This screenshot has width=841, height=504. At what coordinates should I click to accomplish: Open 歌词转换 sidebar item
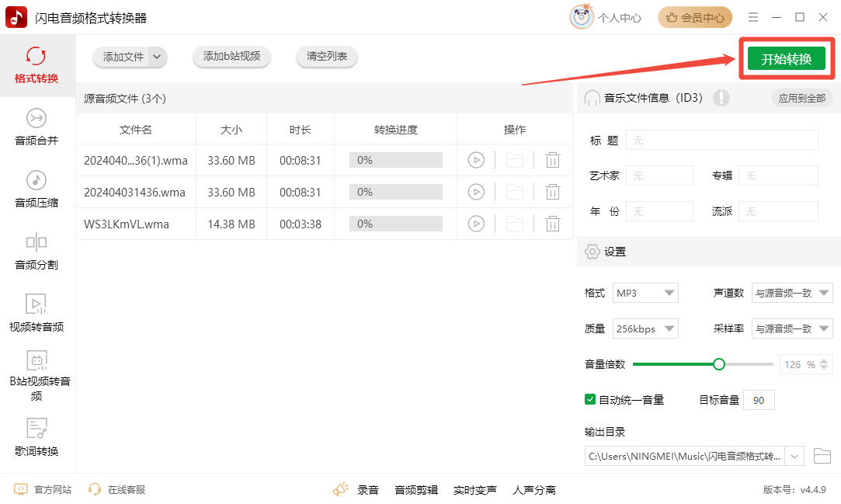point(36,437)
